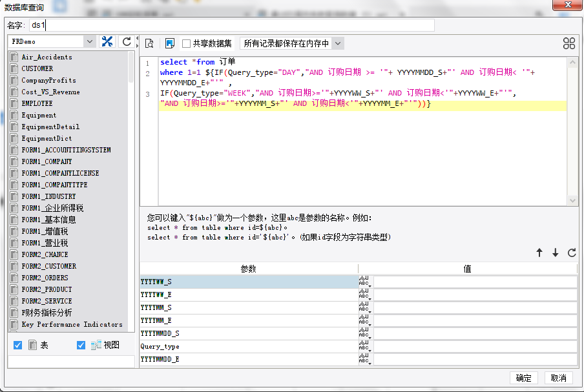Select the FORM1_COMPANYTYPE table
The image size is (584, 392).
coord(54,185)
